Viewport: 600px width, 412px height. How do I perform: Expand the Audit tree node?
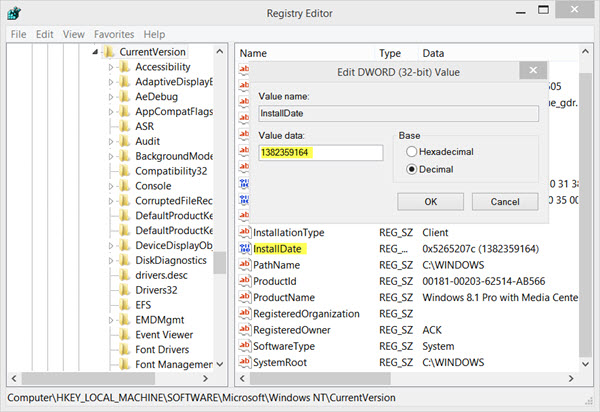pyautogui.click(x=111, y=142)
